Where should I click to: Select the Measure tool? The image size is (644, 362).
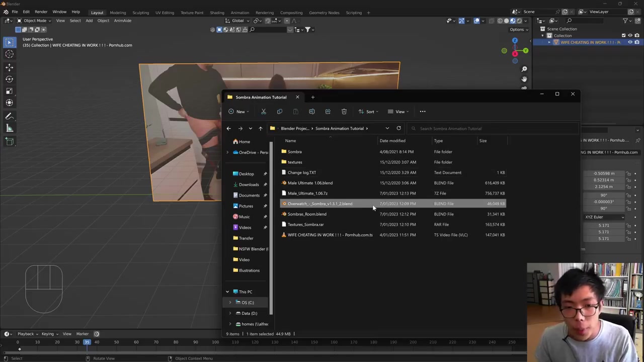[9, 128]
